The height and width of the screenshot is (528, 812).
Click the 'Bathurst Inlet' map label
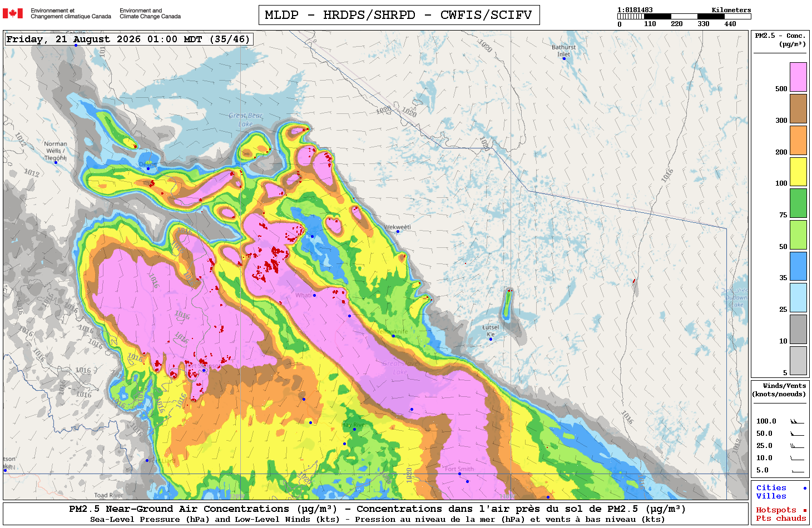[x=564, y=51]
